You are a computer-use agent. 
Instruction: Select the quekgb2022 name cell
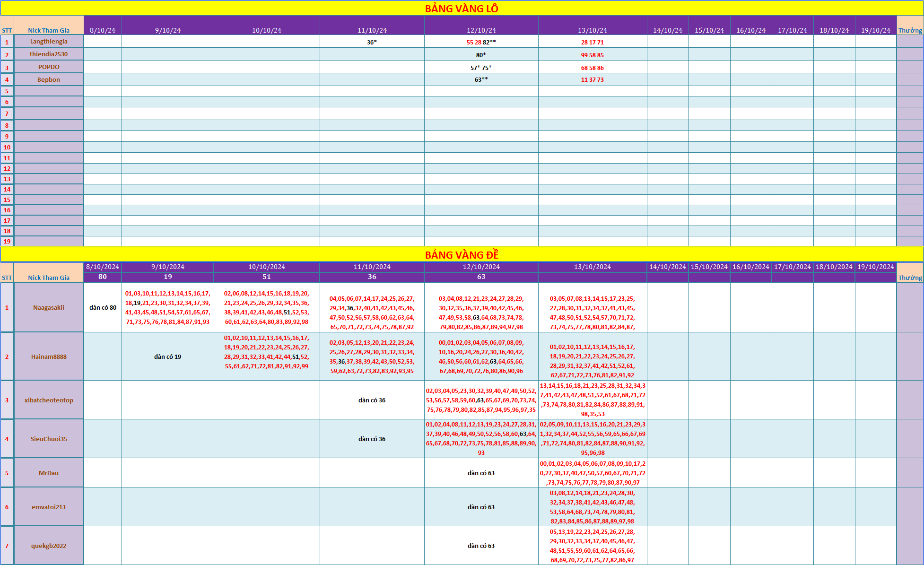pyautogui.click(x=49, y=546)
